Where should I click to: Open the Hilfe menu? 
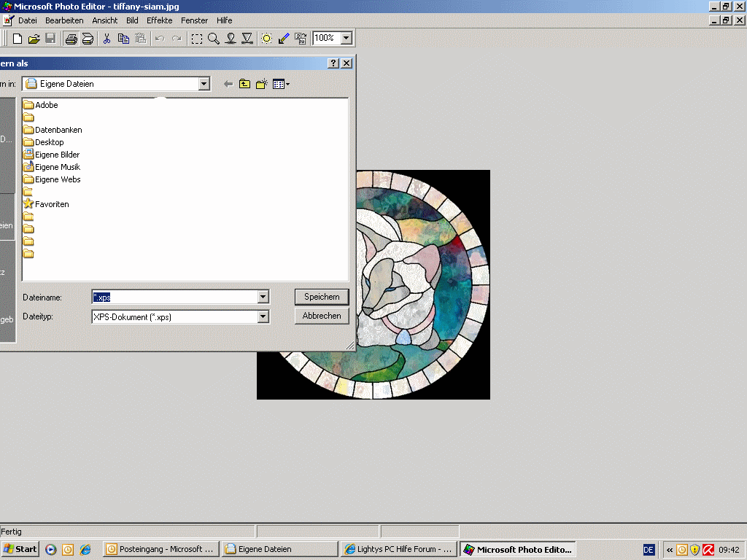(225, 20)
